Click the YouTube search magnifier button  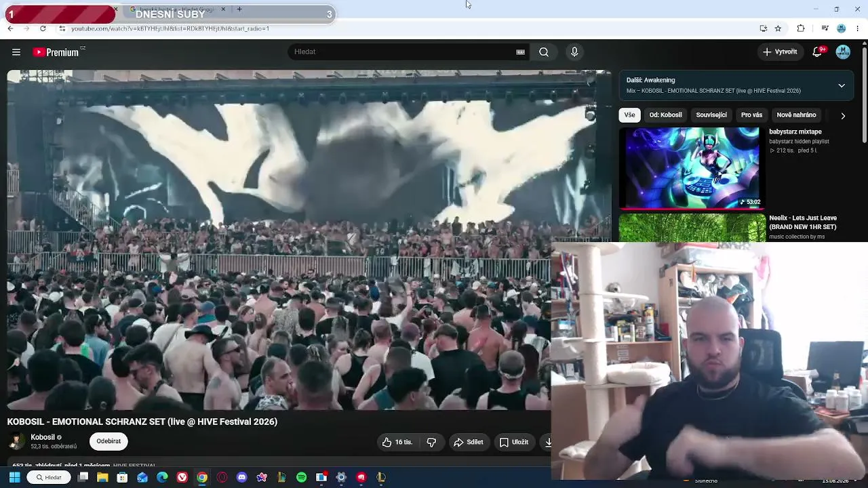(x=544, y=52)
